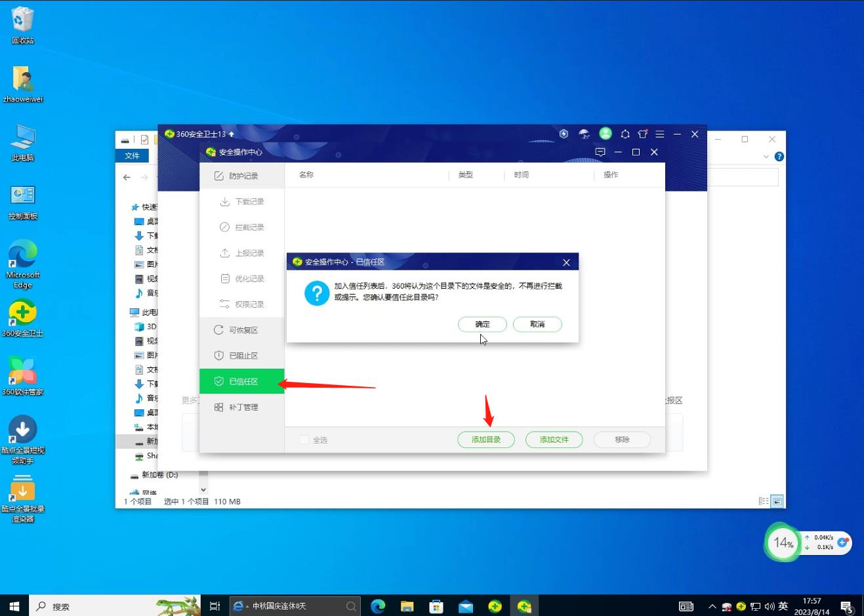The width and height of the screenshot is (864, 616).
Task: Click the blue plus icon on the speed widget
Action: tap(843, 543)
